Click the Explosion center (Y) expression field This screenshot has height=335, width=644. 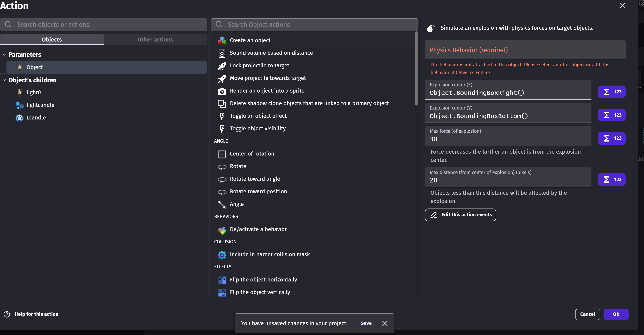[508, 113]
